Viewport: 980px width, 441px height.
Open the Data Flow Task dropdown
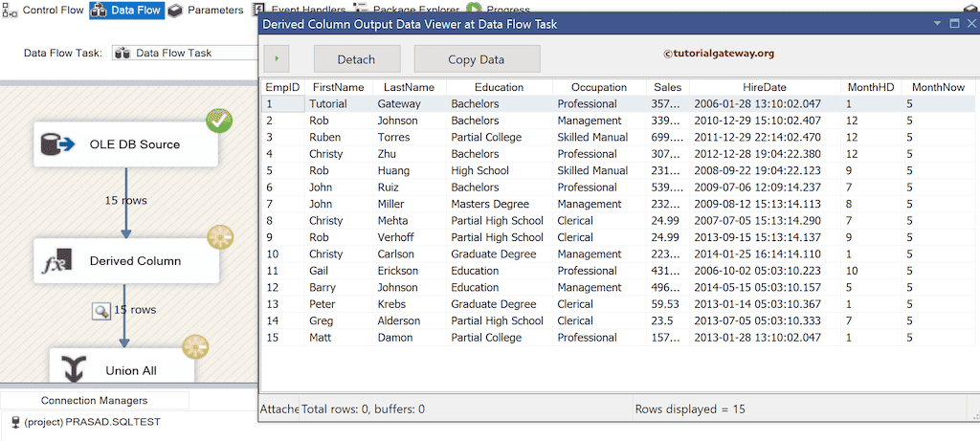184,54
